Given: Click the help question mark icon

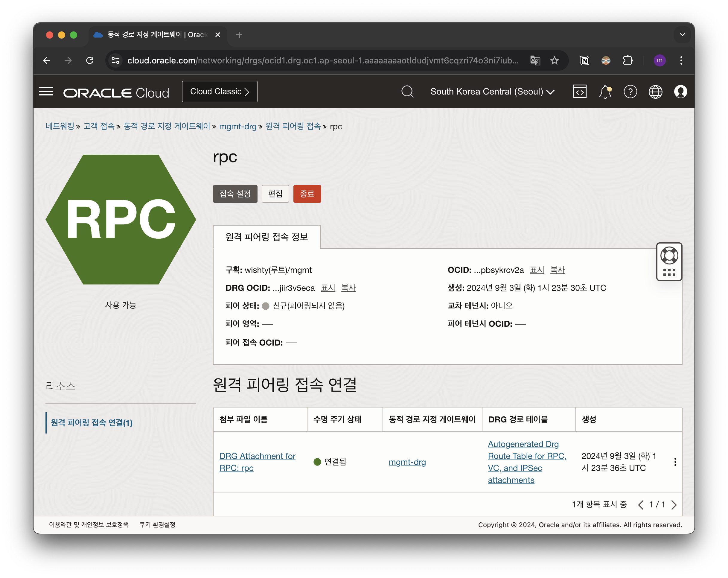Looking at the screenshot, I should tap(630, 92).
